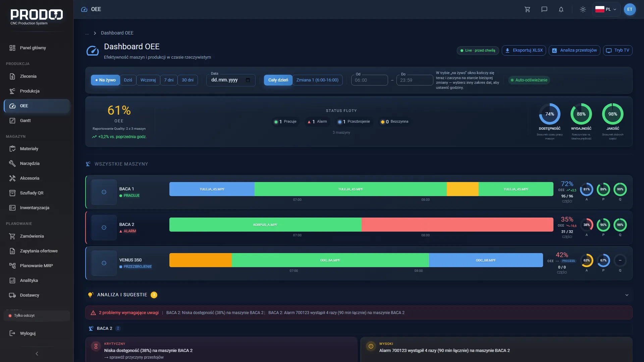The height and width of the screenshot is (362, 644).
Task: Click the Wyloguj logout icon
Action: pos(12,334)
